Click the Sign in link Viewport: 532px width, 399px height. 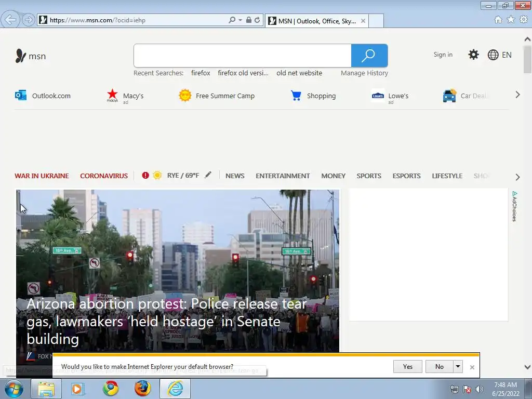click(x=443, y=55)
